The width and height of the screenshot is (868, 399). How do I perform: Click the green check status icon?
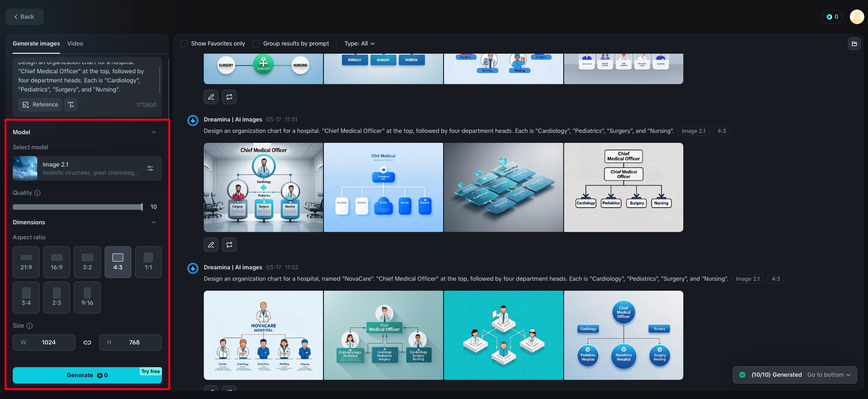click(742, 375)
